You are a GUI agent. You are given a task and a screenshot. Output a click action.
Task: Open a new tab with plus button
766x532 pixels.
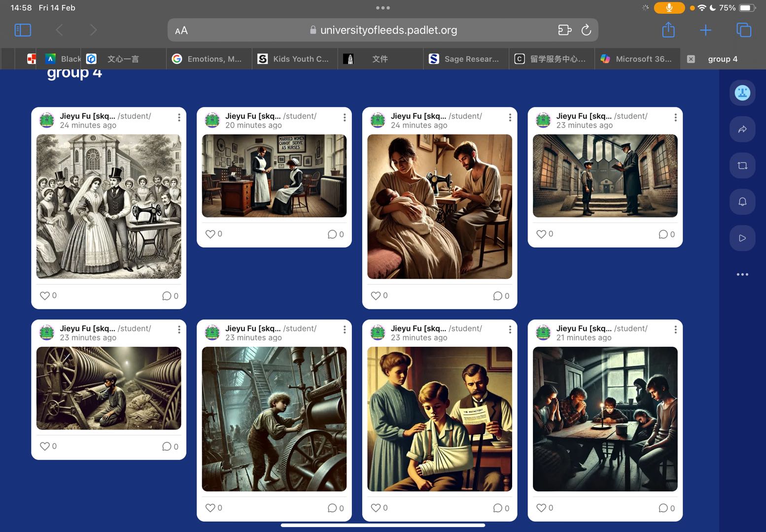point(705,30)
